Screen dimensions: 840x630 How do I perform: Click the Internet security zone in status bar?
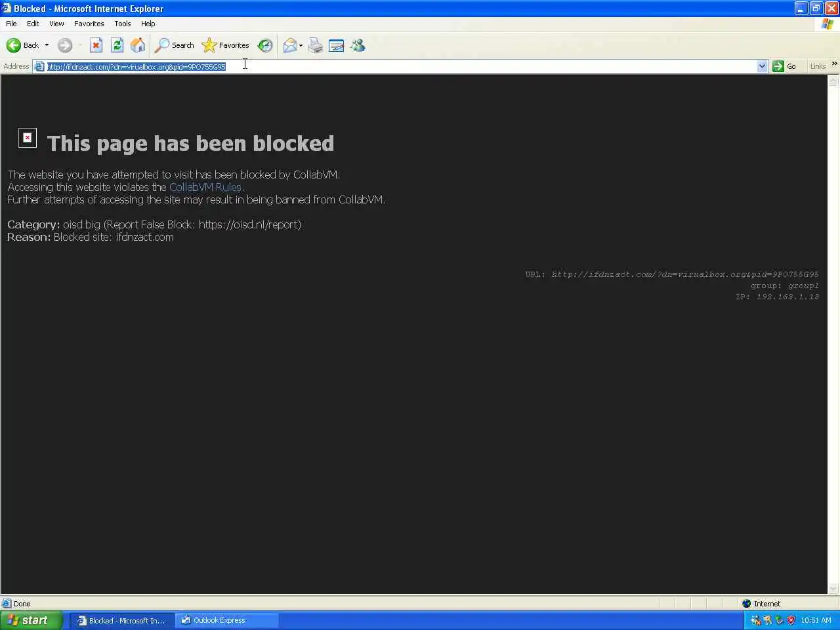761,604
